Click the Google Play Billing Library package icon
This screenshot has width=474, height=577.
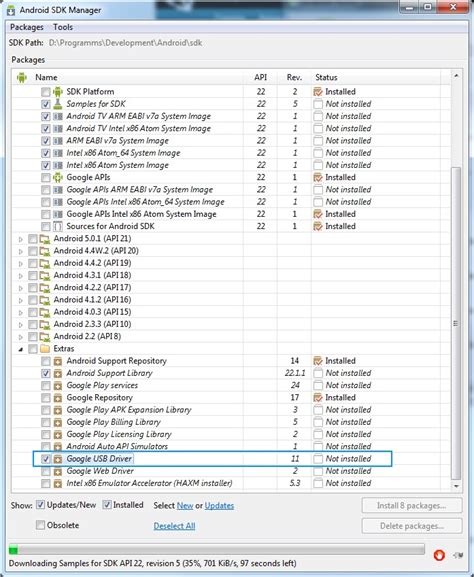click(x=58, y=422)
